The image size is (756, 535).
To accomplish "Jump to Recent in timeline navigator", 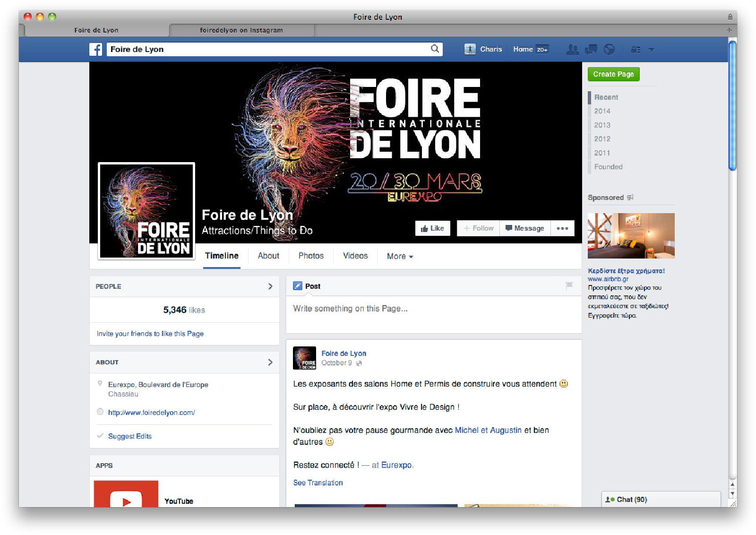I will tap(606, 97).
